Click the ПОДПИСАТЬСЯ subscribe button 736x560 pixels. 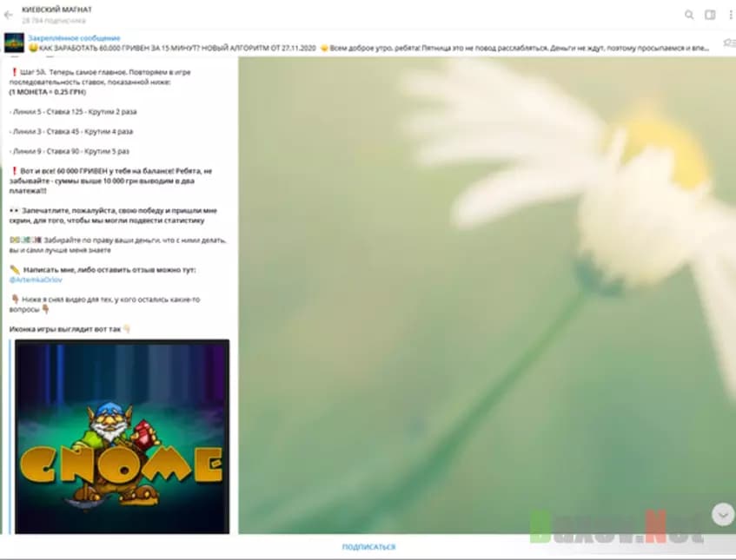(368, 547)
